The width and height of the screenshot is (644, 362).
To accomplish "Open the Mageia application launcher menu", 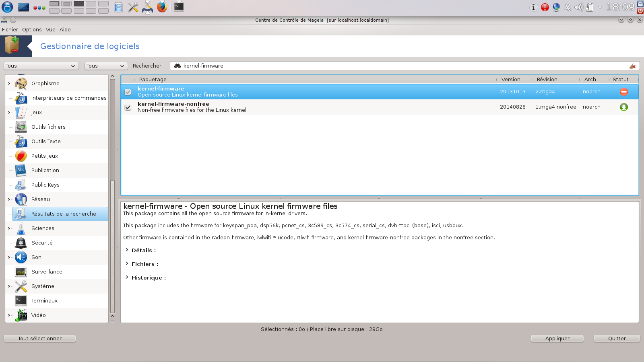I will (x=7, y=7).
